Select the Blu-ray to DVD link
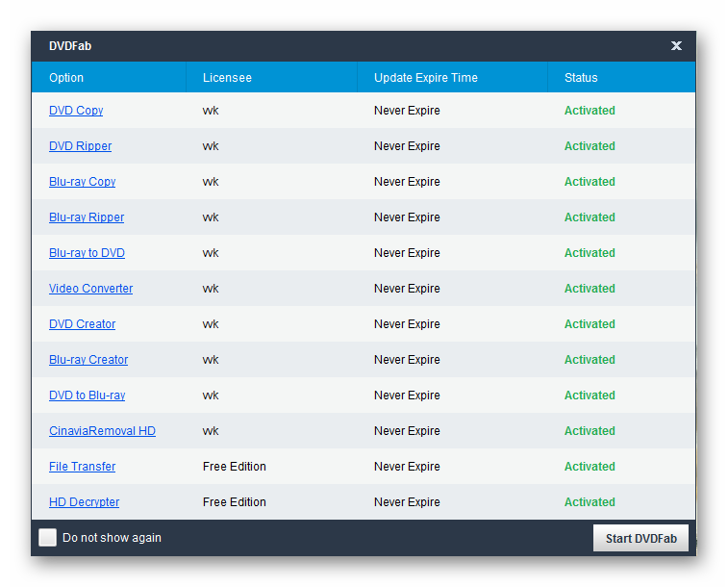 [87, 253]
